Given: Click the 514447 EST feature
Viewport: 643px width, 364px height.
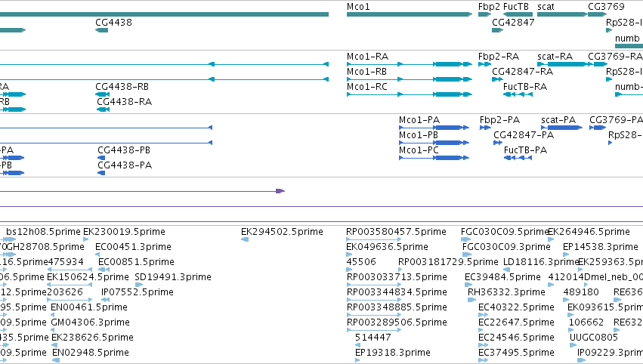Looking at the screenshot, I should [357, 345].
